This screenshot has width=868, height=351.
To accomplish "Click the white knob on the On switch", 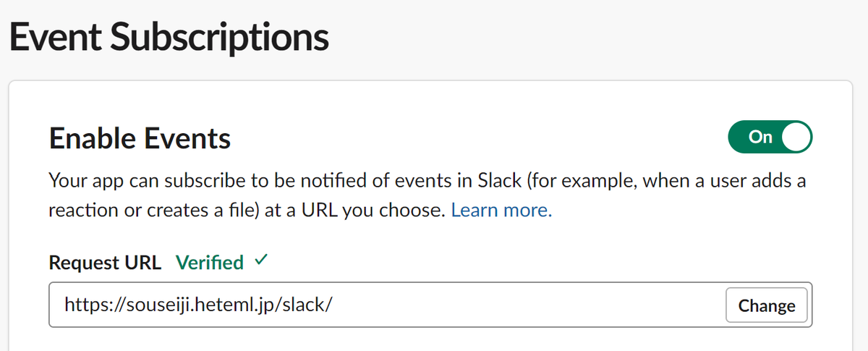I will coord(796,137).
